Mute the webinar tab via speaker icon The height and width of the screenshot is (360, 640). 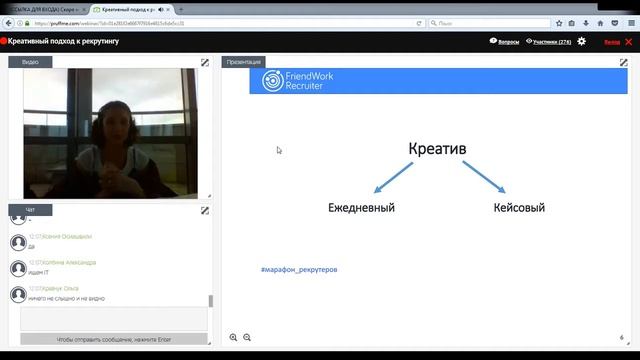click(x=160, y=9)
